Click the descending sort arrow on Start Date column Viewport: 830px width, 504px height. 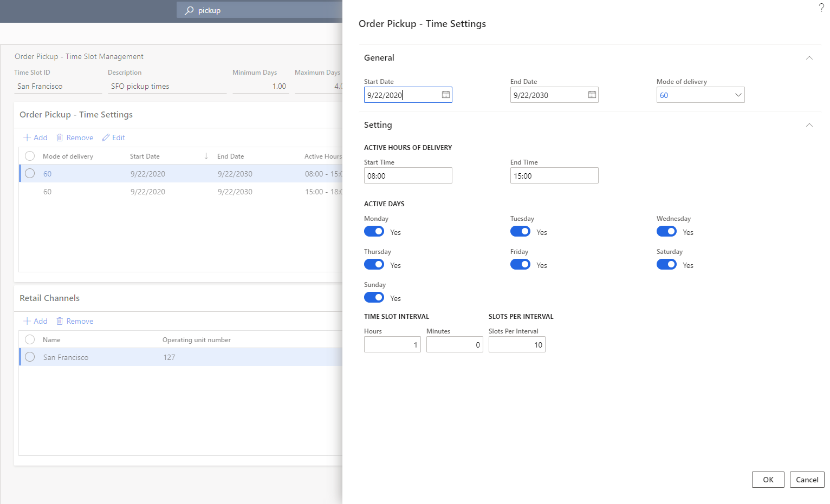(x=206, y=156)
